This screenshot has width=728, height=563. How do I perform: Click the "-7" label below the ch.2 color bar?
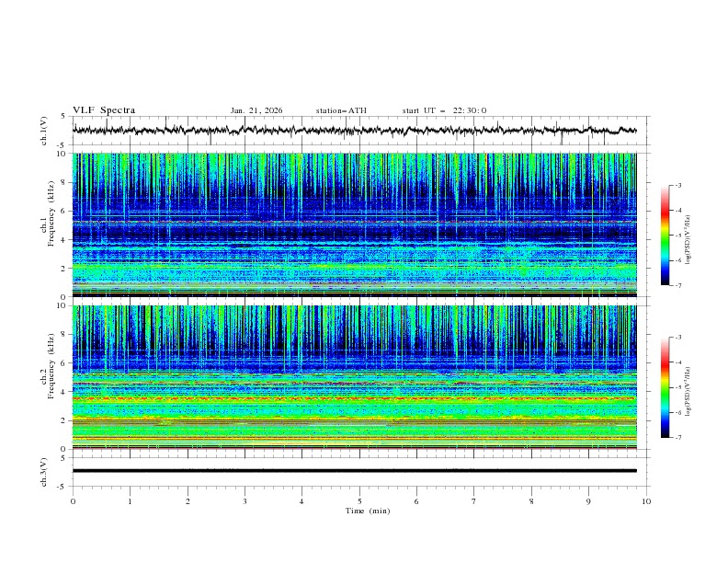(x=677, y=437)
